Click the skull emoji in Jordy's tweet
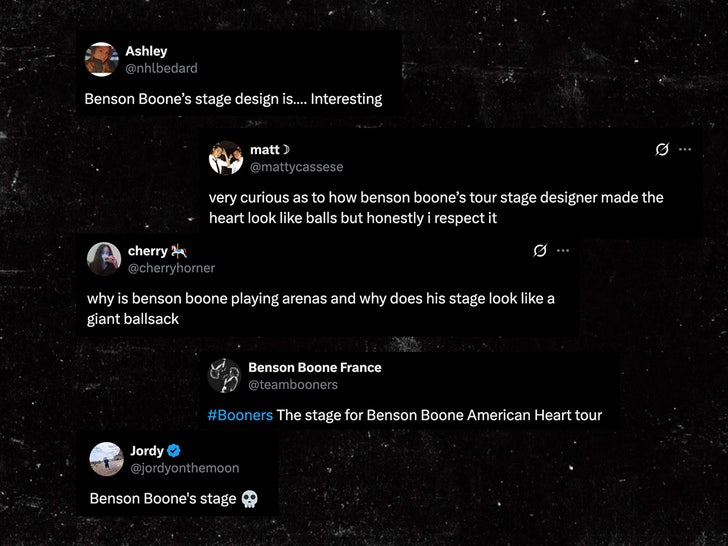The height and width of the screenshot is (546, 728). [x=250, y=498]
